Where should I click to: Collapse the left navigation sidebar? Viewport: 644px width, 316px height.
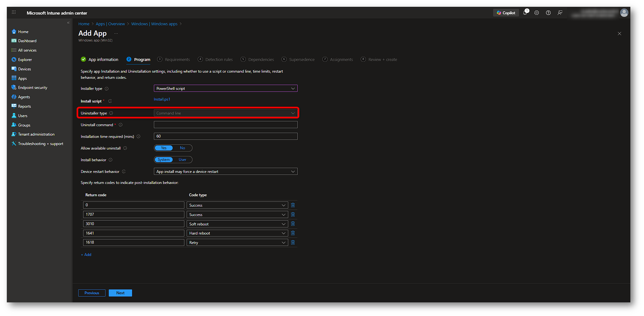point(68,23)
